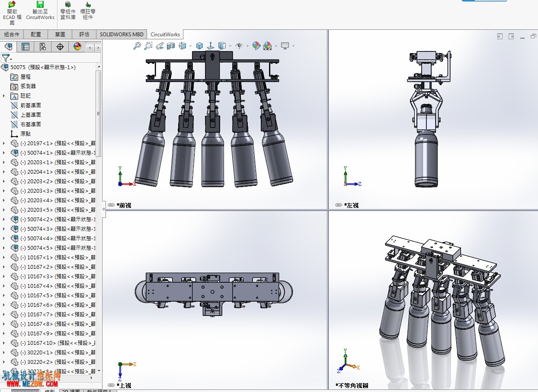Viewport: 538px width, 392px height.
Task: Open the SOLIDWORKS MBD tab
Action: click(x=122, y=34)
